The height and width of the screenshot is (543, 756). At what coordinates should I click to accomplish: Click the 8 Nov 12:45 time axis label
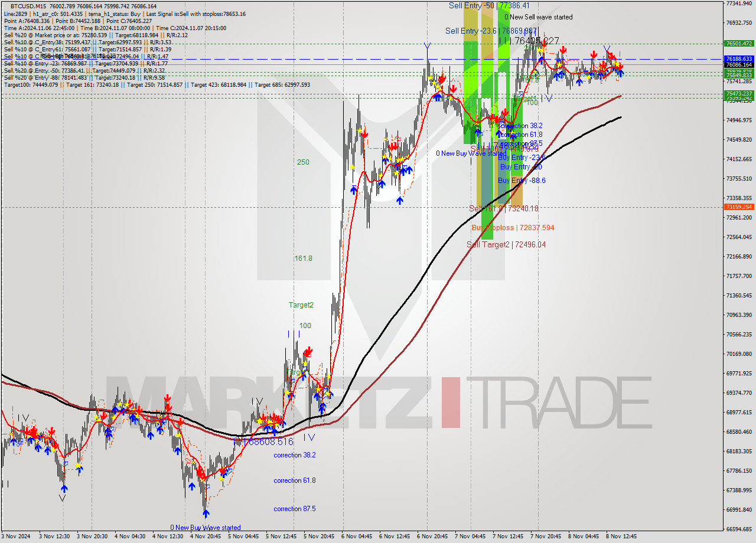pyautogui.click(x=621, y=537)
